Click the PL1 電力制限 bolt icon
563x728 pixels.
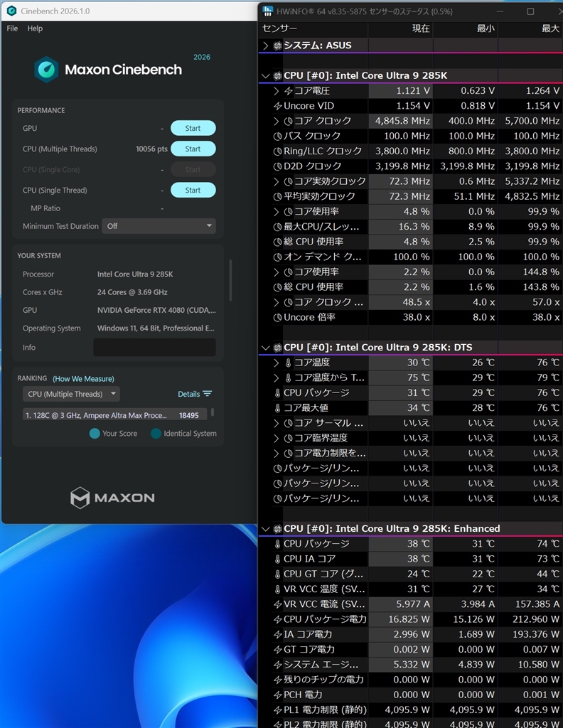[x=277, y=710]
